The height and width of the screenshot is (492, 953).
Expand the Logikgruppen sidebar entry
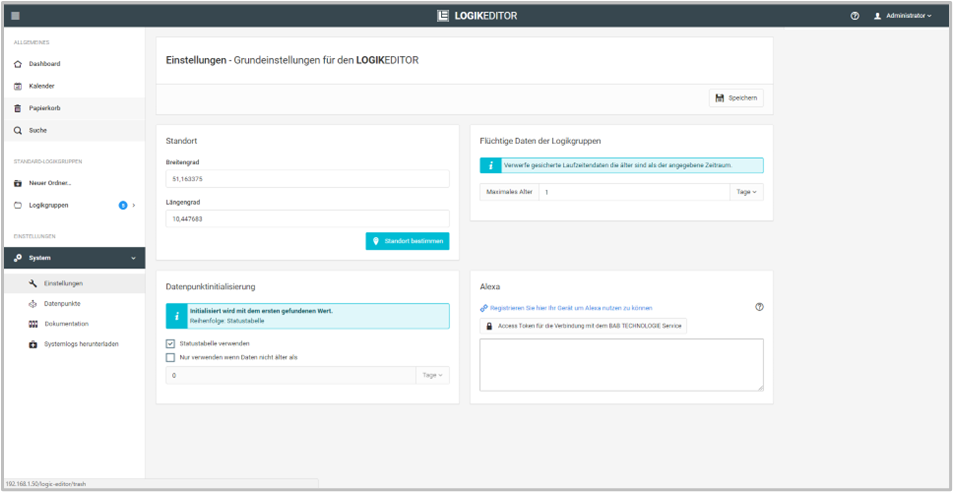pos(134,205)
